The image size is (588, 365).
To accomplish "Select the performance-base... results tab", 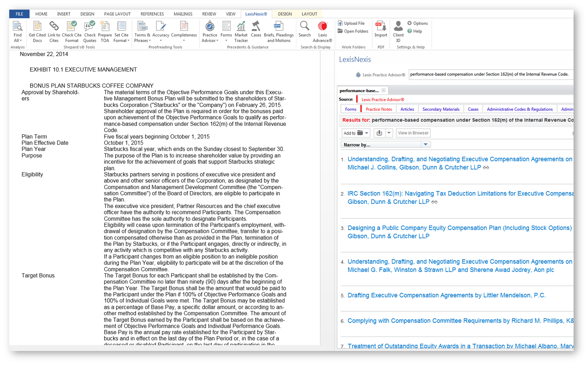I will (x=359, y=91).
